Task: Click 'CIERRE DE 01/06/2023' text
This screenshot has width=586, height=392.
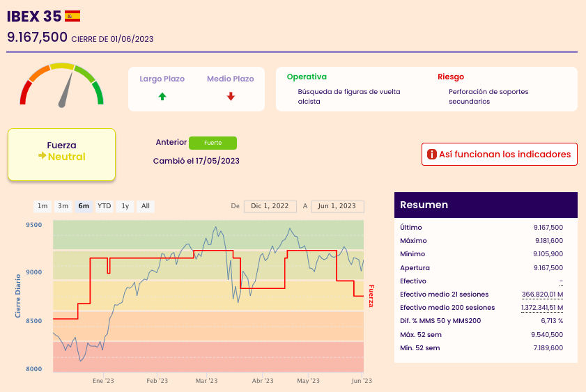Action: (112, 39)
